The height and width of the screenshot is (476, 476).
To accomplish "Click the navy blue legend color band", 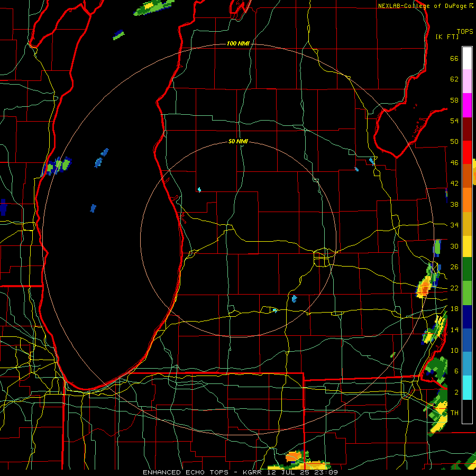I will click(467, 317).
